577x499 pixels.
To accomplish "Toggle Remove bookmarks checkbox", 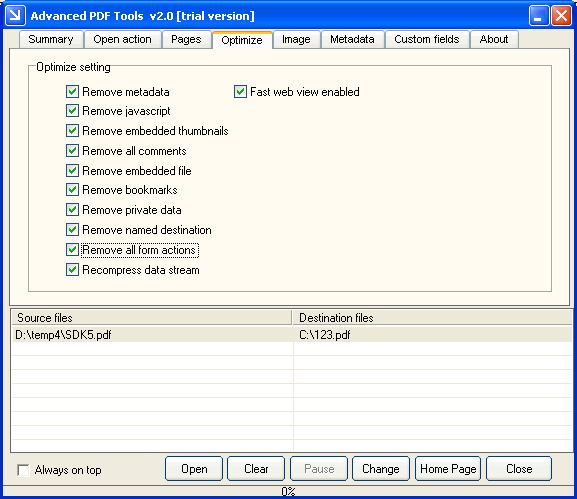I will (72, 190).
